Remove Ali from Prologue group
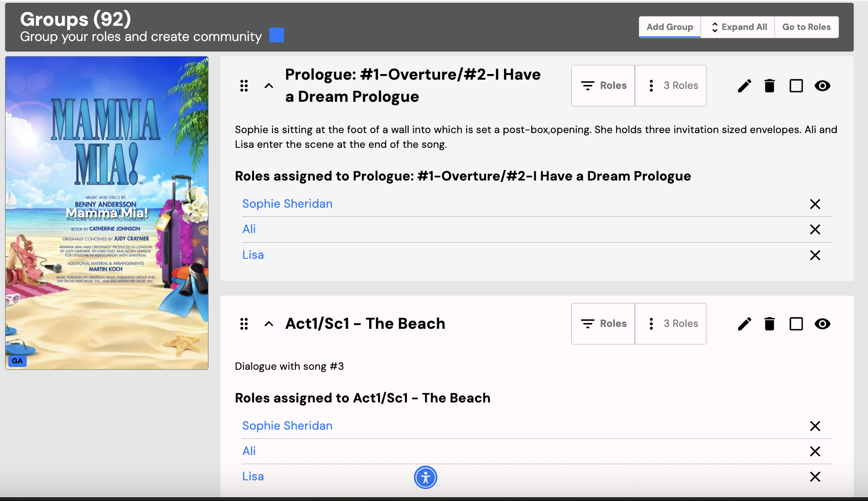 [x=815, y=229]
